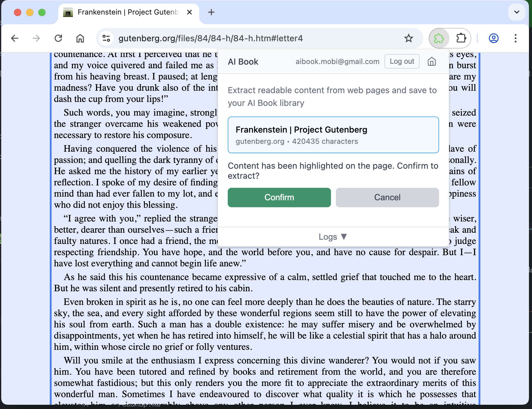
Task: Open the tab search dropdown chevron
Action: pos(517,12)
